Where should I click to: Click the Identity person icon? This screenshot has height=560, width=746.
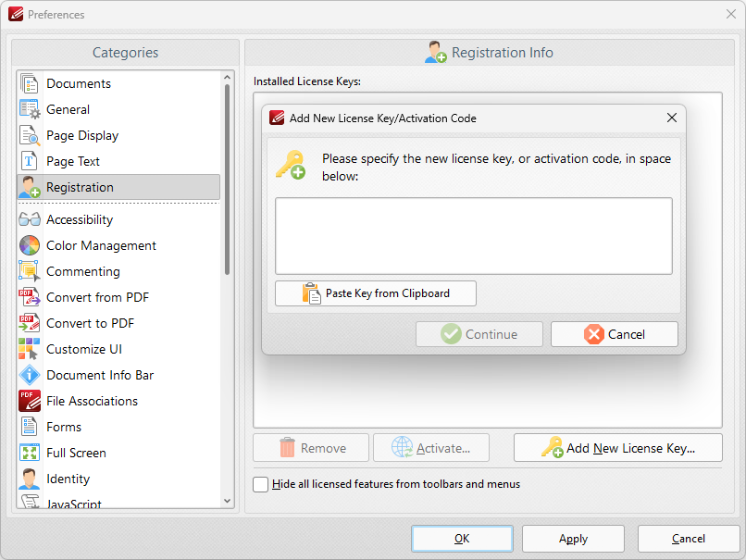point(30,479)
